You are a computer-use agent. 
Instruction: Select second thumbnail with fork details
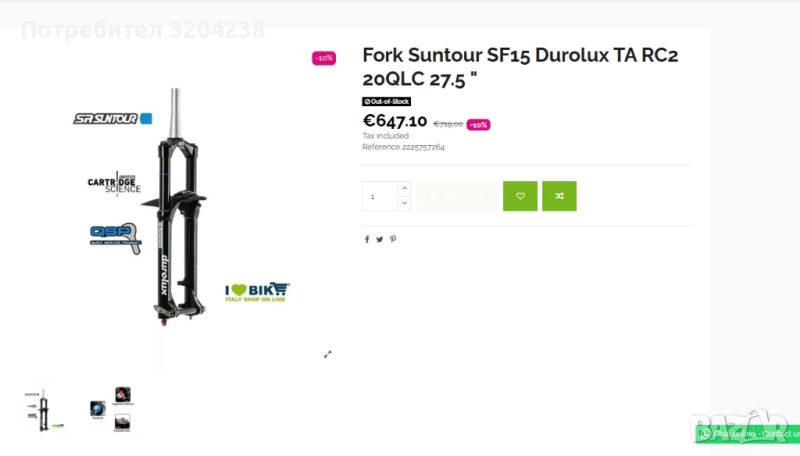pos(111,410)
